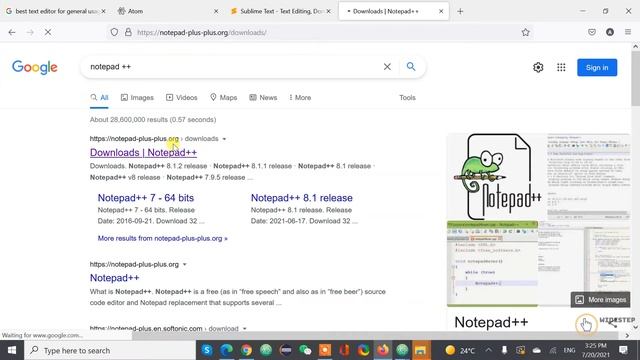640x360 pixels.
Task: Click the ENG language indicator
Action: [x=569, y=350]
